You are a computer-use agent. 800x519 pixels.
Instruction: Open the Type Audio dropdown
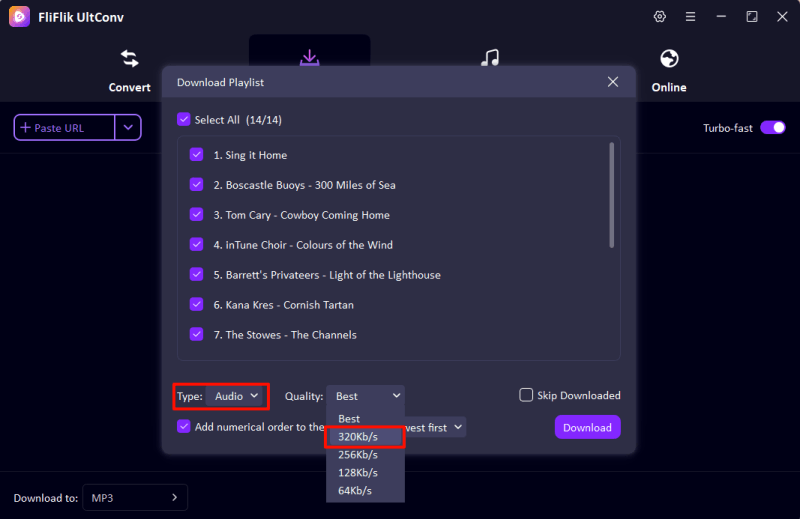click(x=237, y=396)
